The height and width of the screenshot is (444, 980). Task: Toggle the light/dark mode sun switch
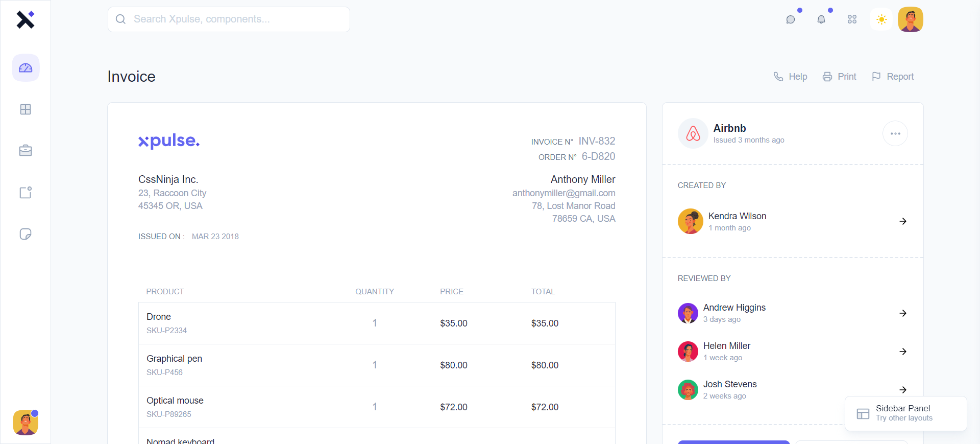coord(881,19)
